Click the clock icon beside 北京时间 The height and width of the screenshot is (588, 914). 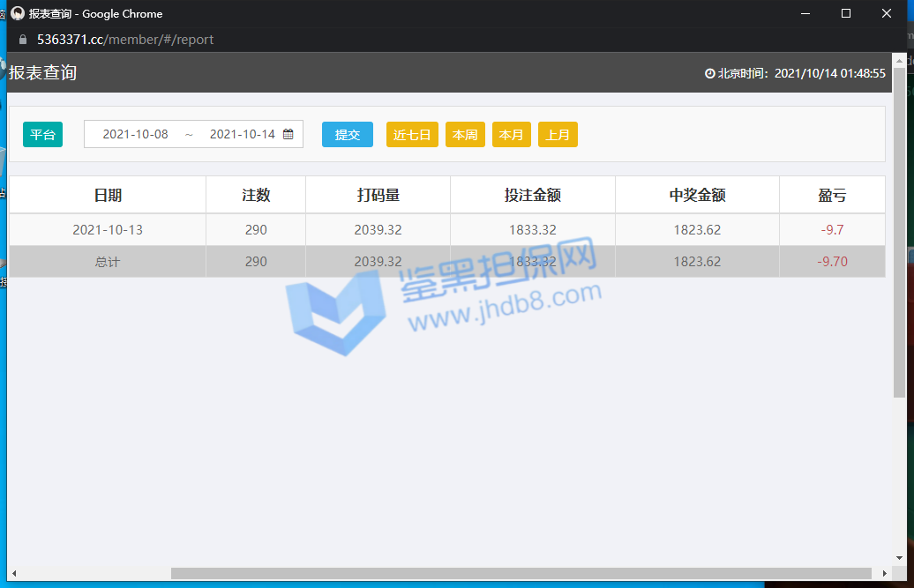coord(709,74)
